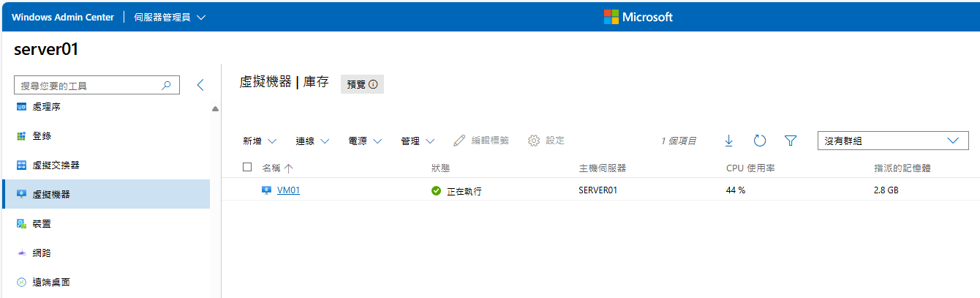Open the 新增 dropdown
The width and height of the screenshot is (980, 298).
(260, 141)
